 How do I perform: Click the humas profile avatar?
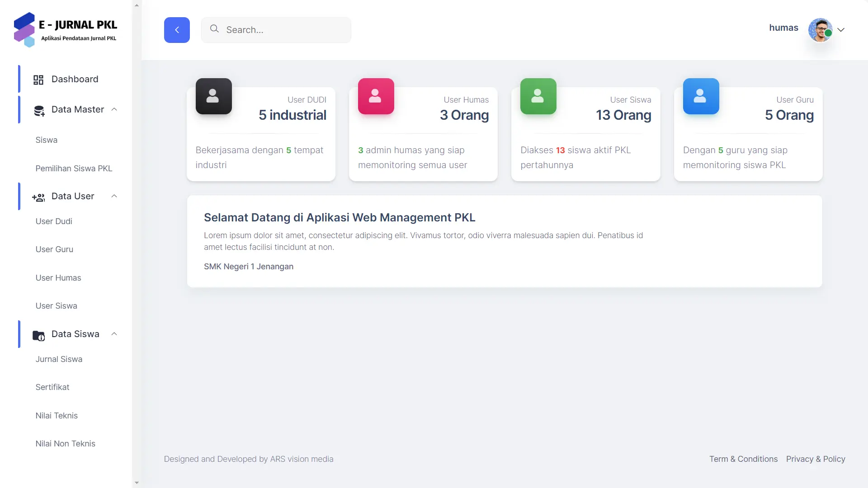click(820, 30)
